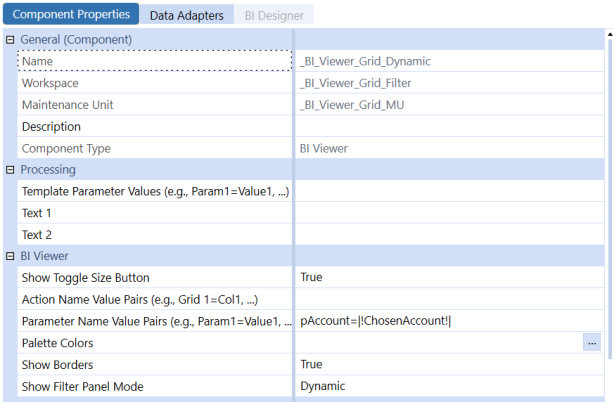Collapse the Processing section
This screenshot has width=614, height=402.
click(10, 170)
